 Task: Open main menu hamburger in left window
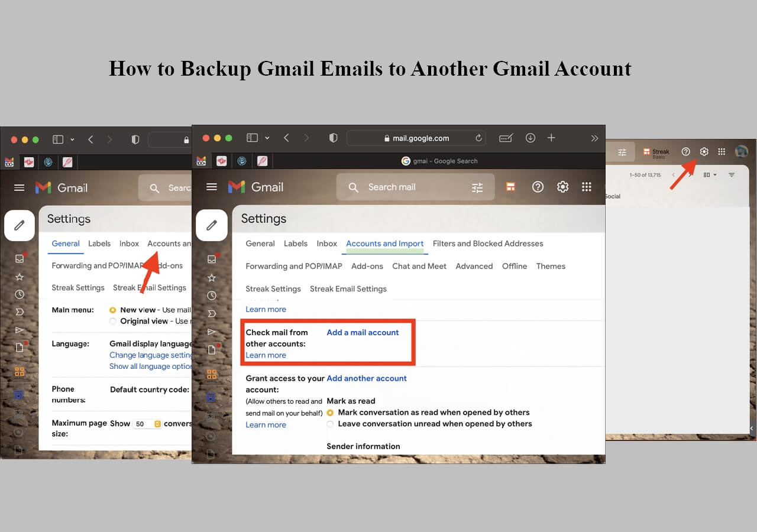coord(20,187)
